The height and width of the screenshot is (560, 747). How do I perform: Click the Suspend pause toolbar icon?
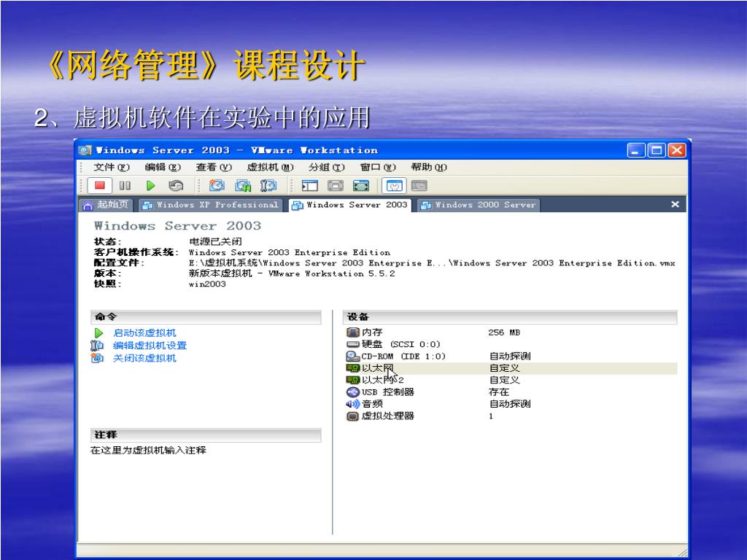(x=125, y=186)
